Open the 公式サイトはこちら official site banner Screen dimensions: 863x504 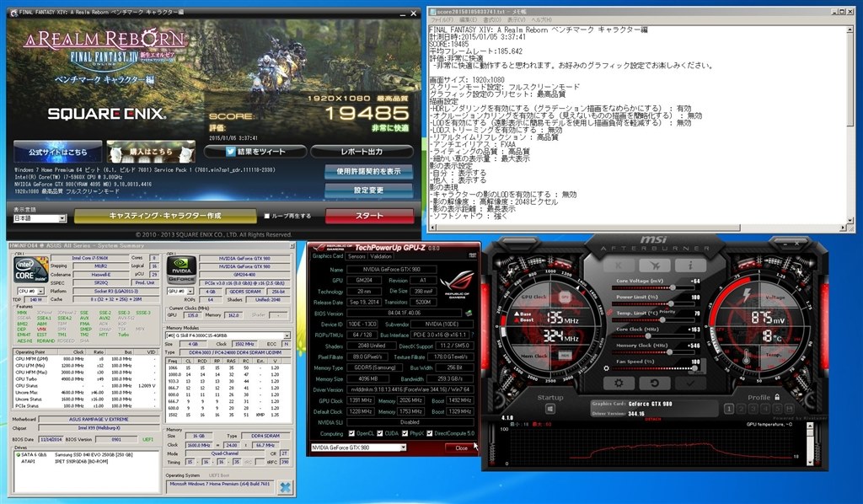tap(58, 152)
